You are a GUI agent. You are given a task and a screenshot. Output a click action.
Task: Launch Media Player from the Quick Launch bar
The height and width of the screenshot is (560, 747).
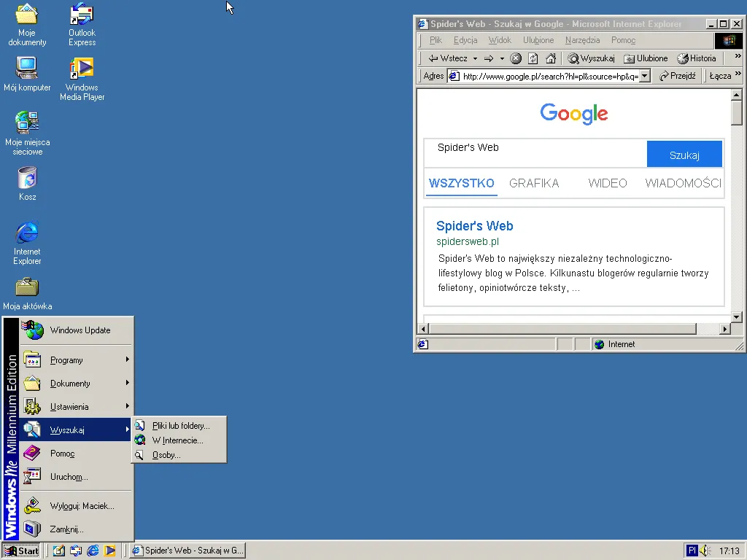(x=109, y=551)
